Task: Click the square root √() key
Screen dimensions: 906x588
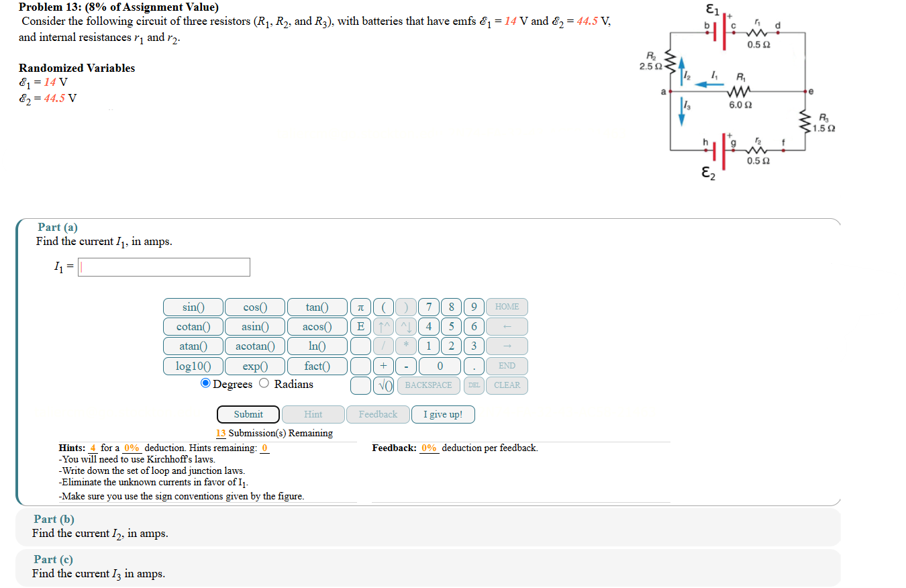Action: click(x=383, y=385)
